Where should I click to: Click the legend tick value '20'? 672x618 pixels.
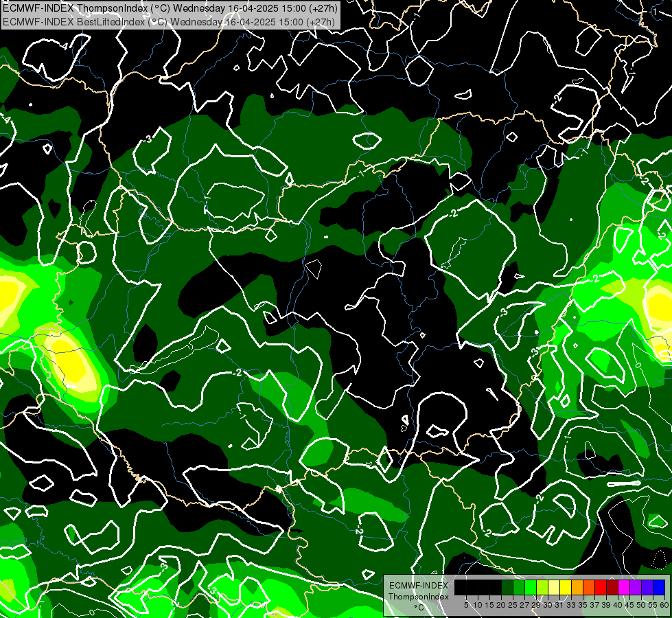(501, 605)
